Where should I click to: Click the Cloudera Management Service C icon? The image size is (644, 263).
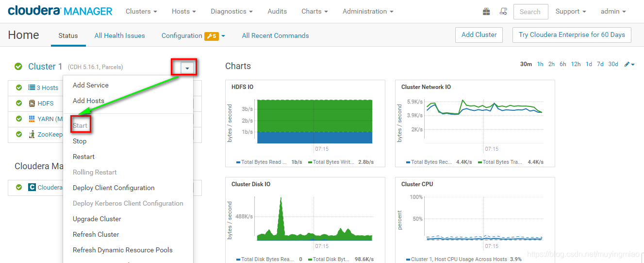click(x=32, y=187)
